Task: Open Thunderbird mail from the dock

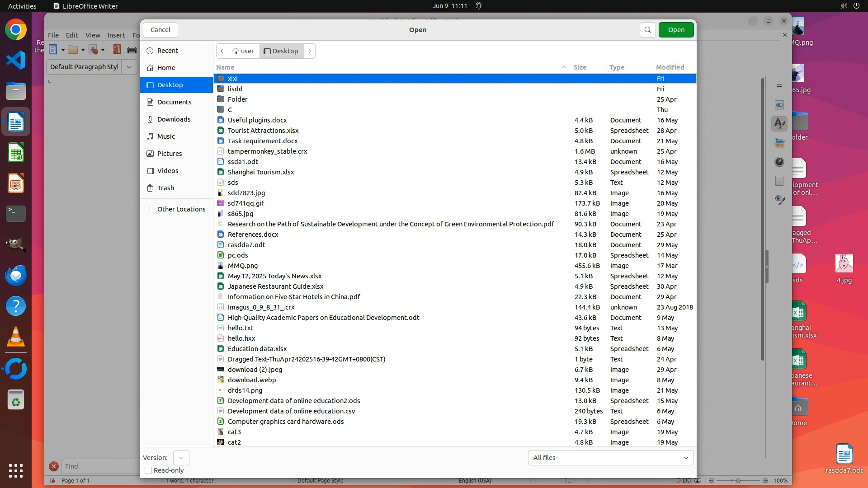Action: click(16, 275)
